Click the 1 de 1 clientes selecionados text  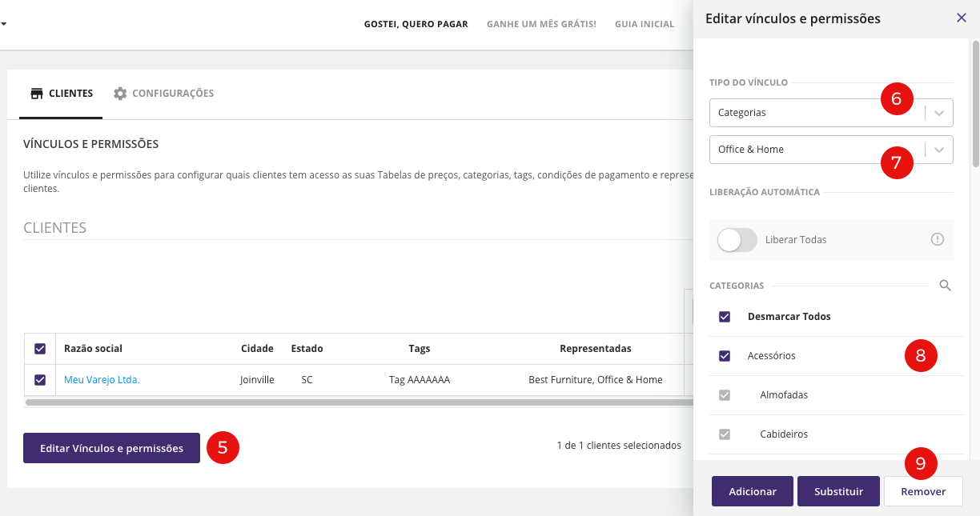coord(619,446)
